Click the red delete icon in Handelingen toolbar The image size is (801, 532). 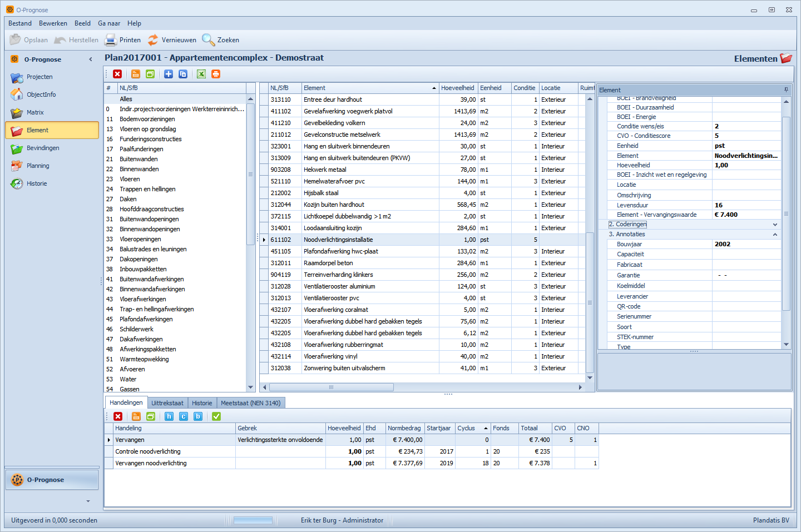click(x=118, y=416)
